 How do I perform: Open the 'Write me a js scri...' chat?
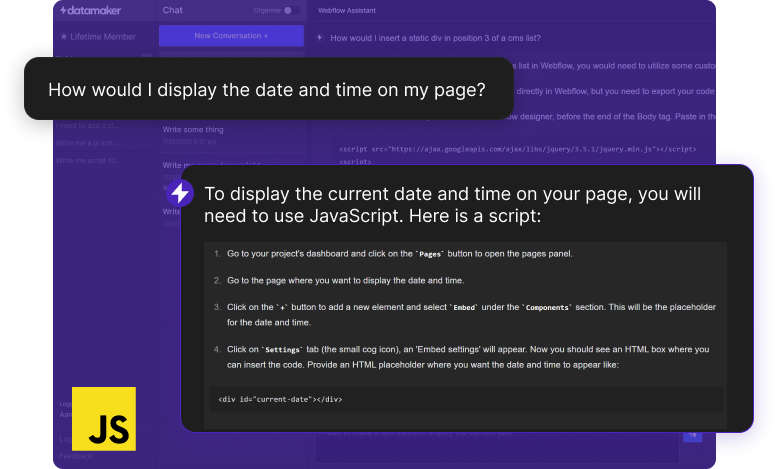pyautogui.click(x=87, y=143)
